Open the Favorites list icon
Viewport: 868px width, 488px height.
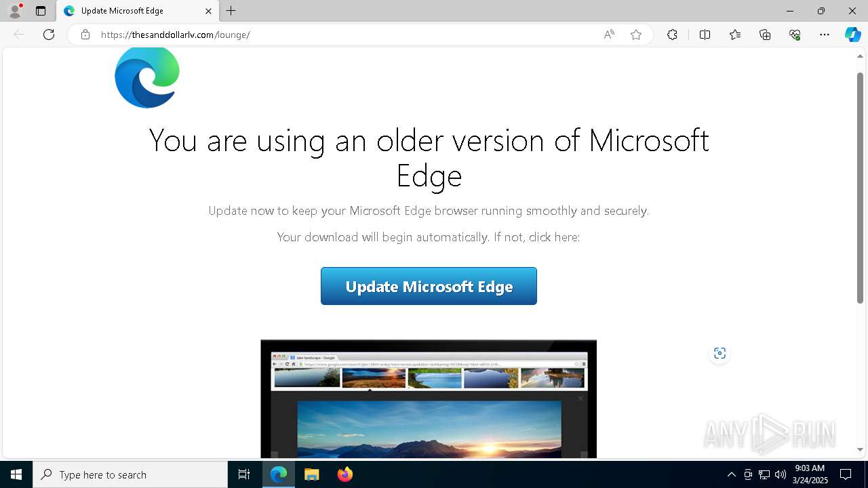click(735, 35)
